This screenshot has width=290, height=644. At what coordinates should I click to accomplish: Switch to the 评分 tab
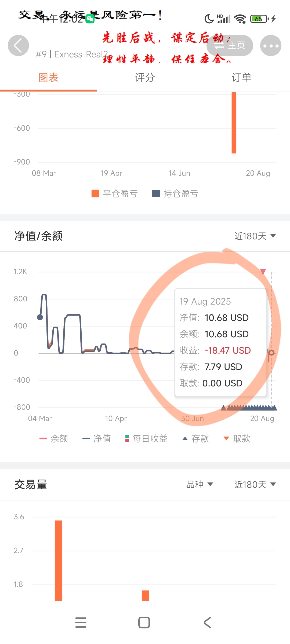pyautogui.click(x=145, y=78)
